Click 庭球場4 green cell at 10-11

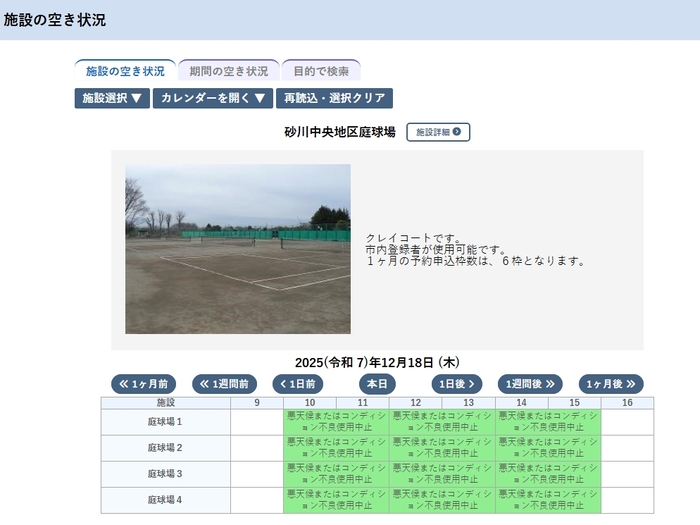pyautogui.click(x=336, y=500)
